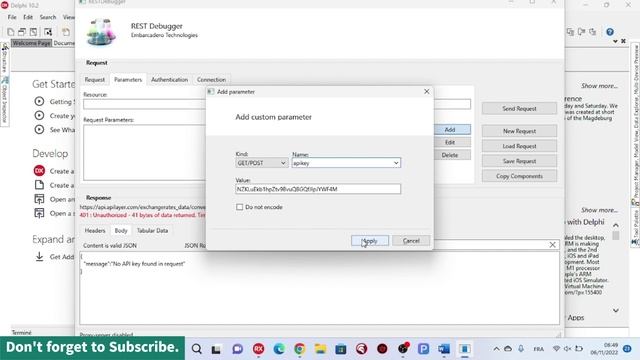Switch to the Request tab
The width and height of the screenshot is (640, 360).
pyautogui.click(x=95, y=80)
